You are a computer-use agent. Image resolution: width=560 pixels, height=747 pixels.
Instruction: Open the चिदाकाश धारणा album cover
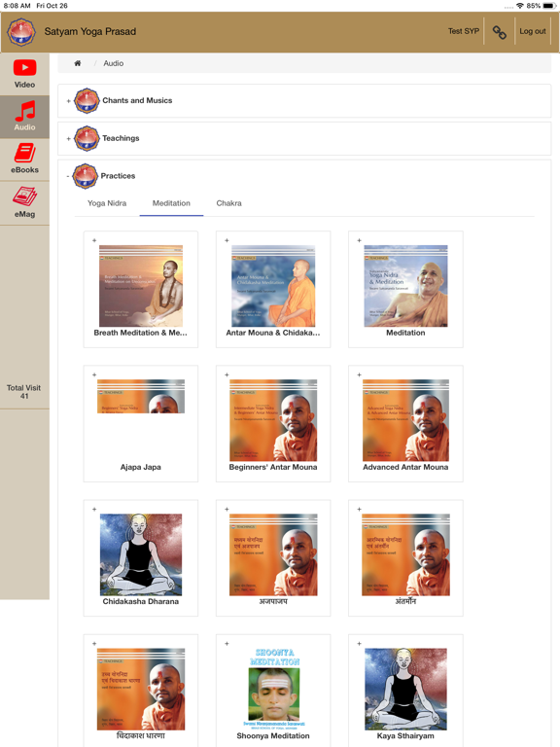[141, 689]
